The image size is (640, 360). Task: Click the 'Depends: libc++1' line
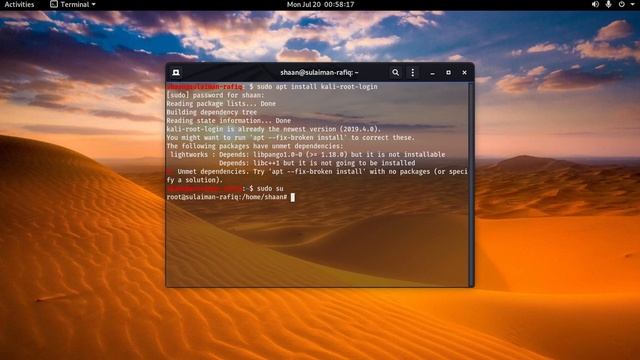(x=317, y=163)
